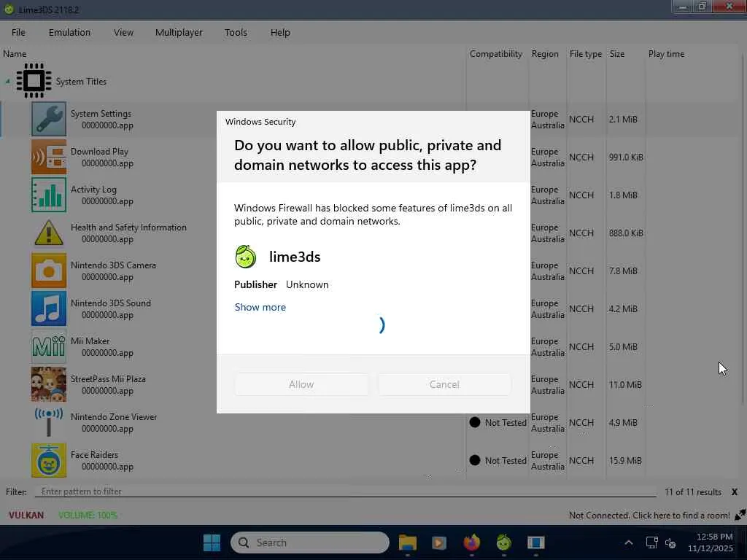This screenshot has height=560, width=747.
Task: Select the Health and Safety Information title text
Action: [x=128, y=227]
